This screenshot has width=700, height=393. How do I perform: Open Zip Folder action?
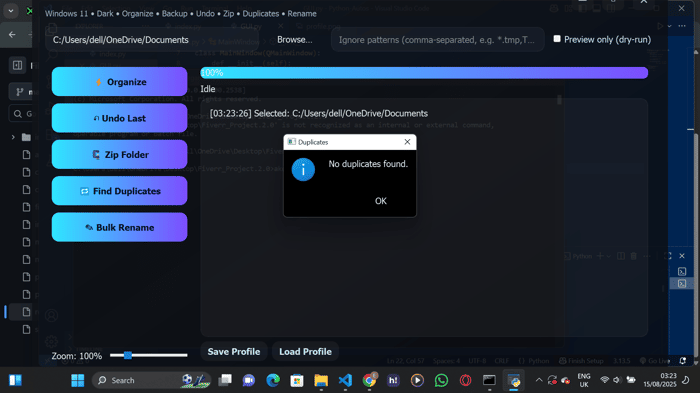(119, 155)
